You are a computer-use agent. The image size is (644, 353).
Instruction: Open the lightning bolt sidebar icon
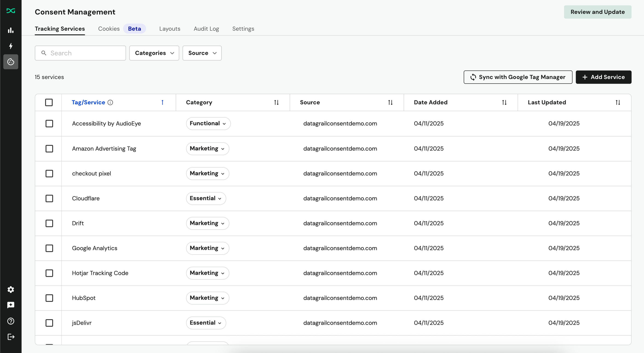click(11, 46)
